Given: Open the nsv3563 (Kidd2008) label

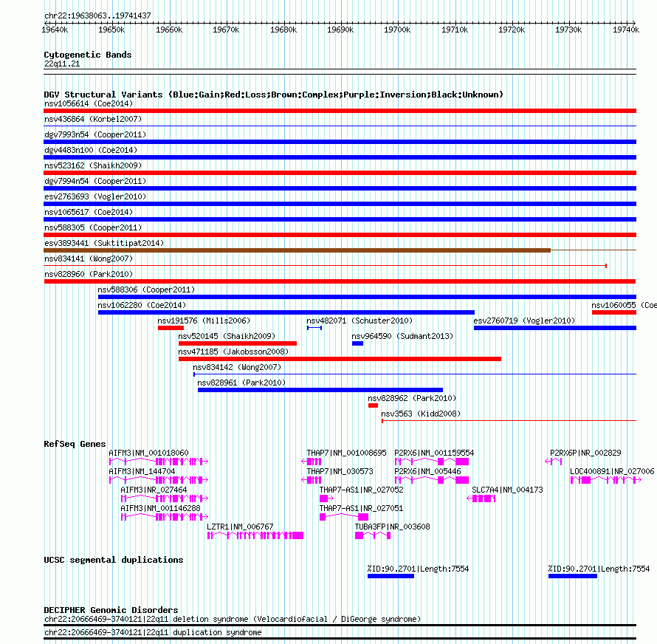Looking at the screenshot, I should 421,414.
